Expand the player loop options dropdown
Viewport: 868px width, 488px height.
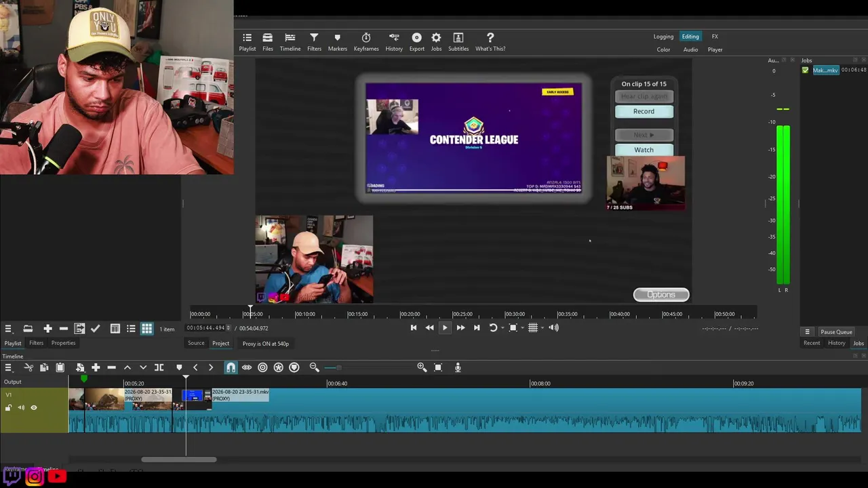point(502,328)
